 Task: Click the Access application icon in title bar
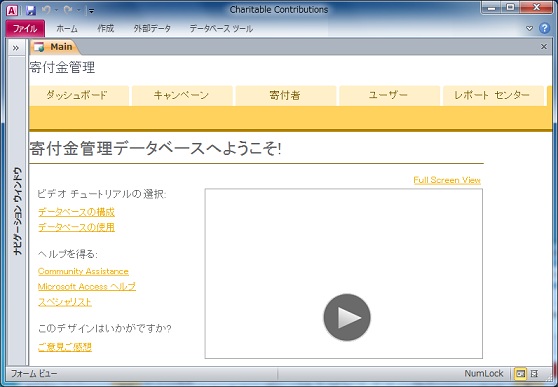(x=12, y=10)
